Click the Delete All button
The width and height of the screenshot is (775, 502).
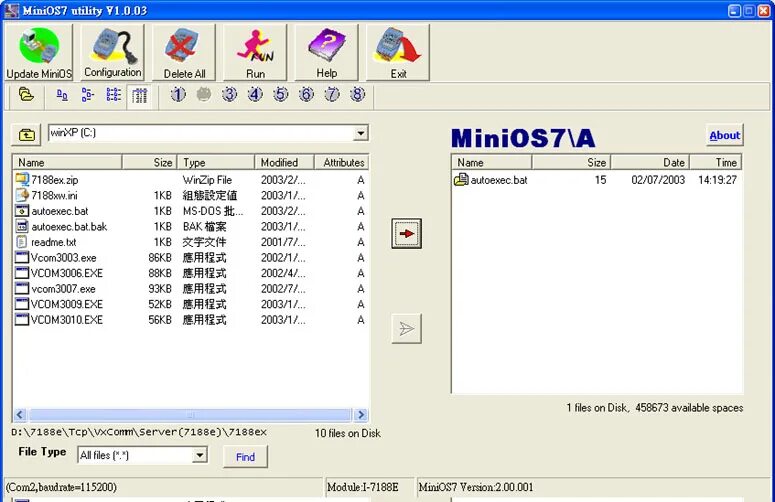coord(184,52)
